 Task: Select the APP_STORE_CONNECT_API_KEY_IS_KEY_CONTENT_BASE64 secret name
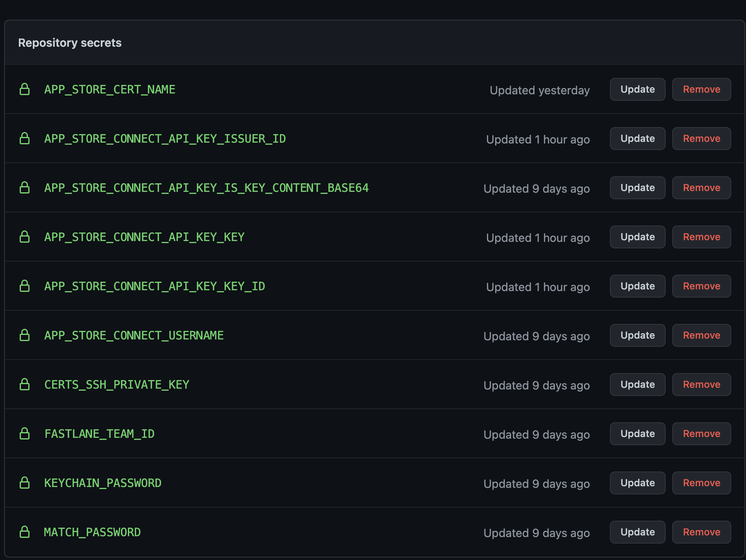pos(206,188)
